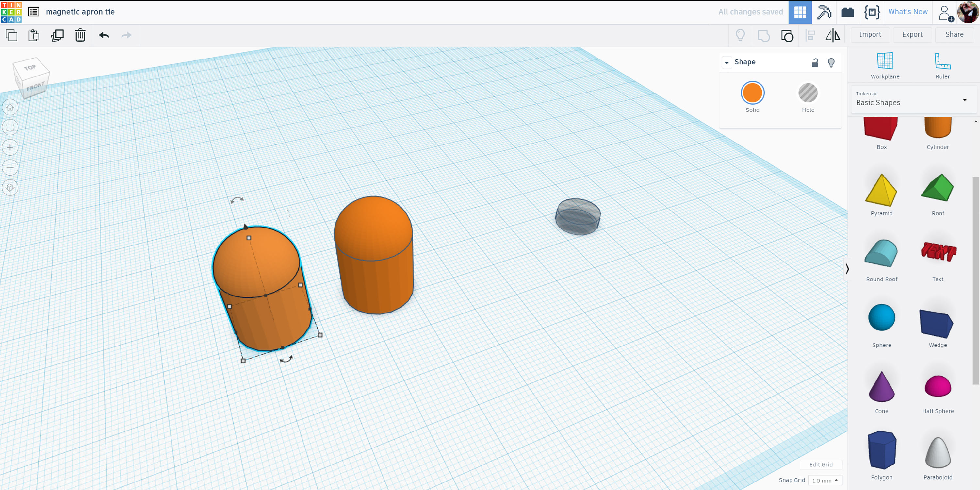Click the Copy icon in the toolbar
Viewport: 980px width, 490px height.
(x=11, y=35)
